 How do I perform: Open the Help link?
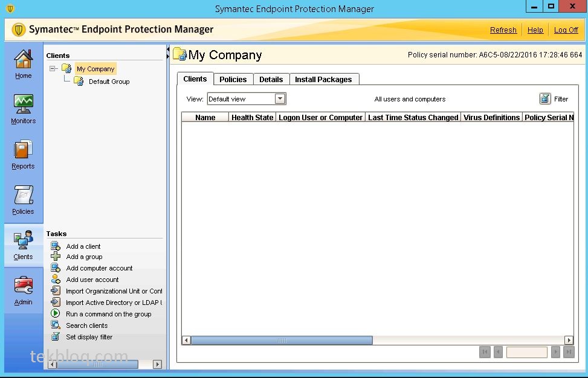535,30
